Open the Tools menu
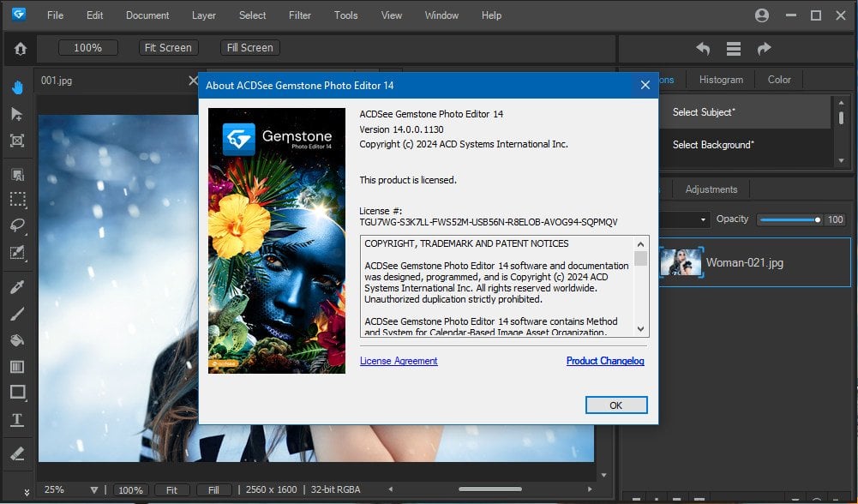This screenshot has width=858, height=504. point(345,15)
